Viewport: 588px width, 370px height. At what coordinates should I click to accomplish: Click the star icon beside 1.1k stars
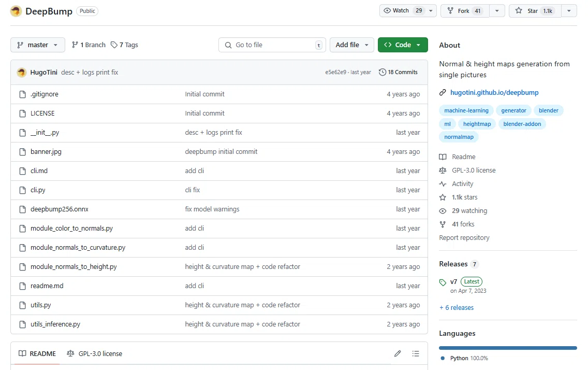coord(443,197)
